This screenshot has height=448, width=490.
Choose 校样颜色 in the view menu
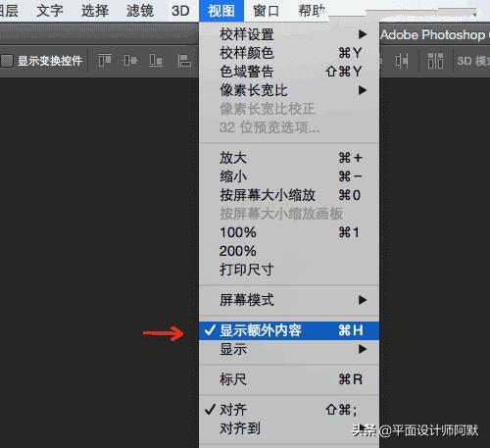pos(289,53)
